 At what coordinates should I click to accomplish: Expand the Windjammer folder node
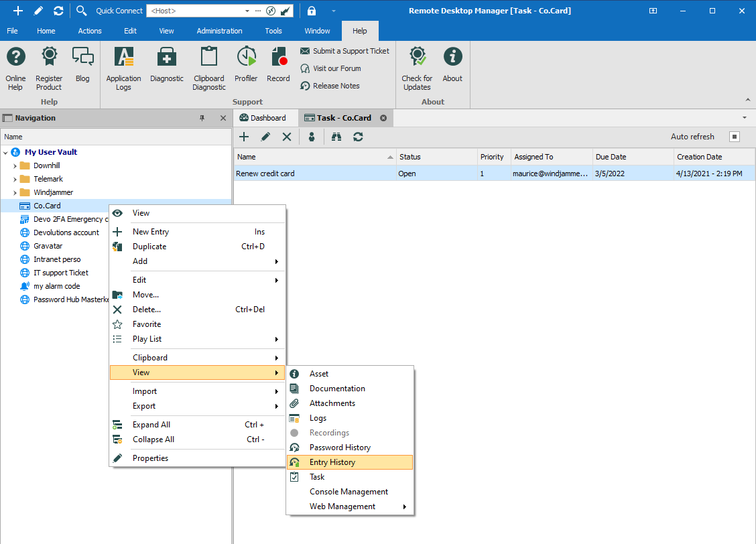click(x=15, y=192)
